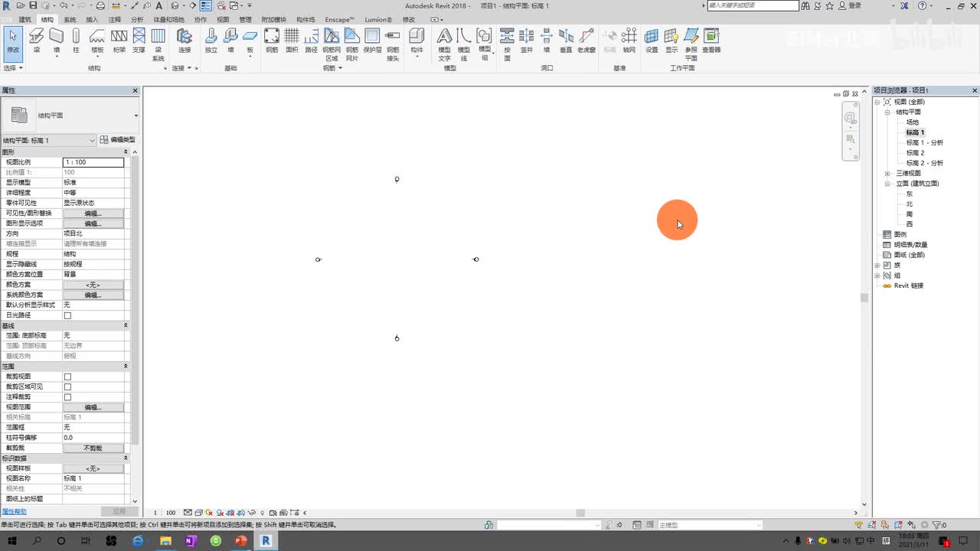Viewport: 980px width, 551px height.
Task: Click the 设置 (Set work plane) icon
Action: click(652, 41)
